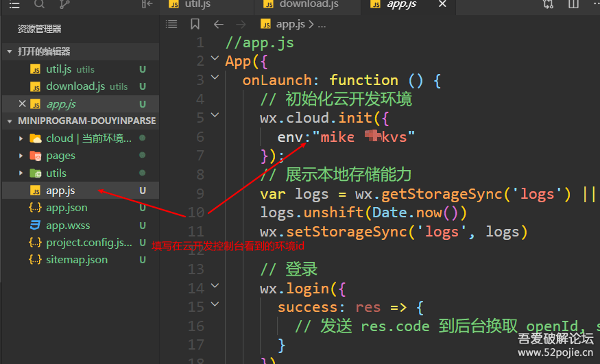This screenshot has width=600, height=364.
Task: Click getStorageSync on line 9
Action: [x=441, y=194]
